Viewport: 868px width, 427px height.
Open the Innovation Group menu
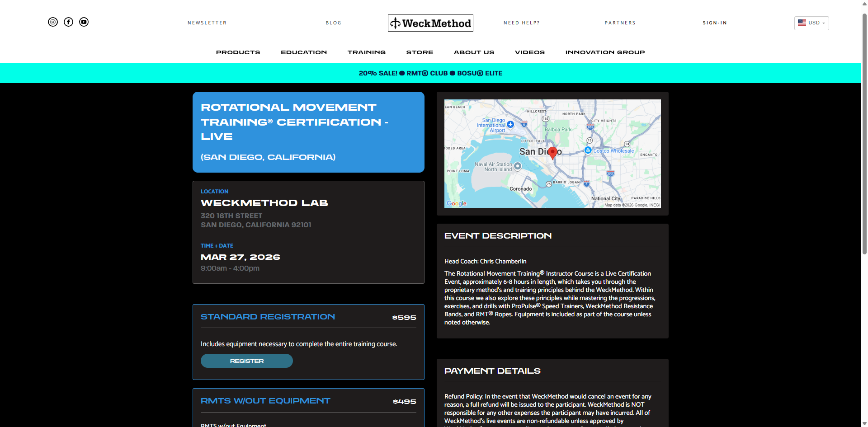tap(605, 52)
